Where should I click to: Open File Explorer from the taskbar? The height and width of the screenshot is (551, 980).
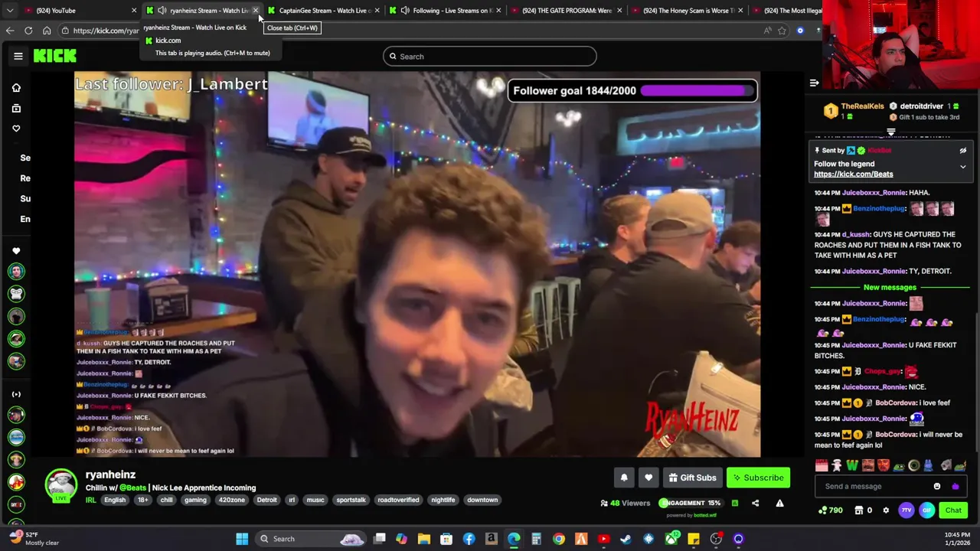[424, 539]
